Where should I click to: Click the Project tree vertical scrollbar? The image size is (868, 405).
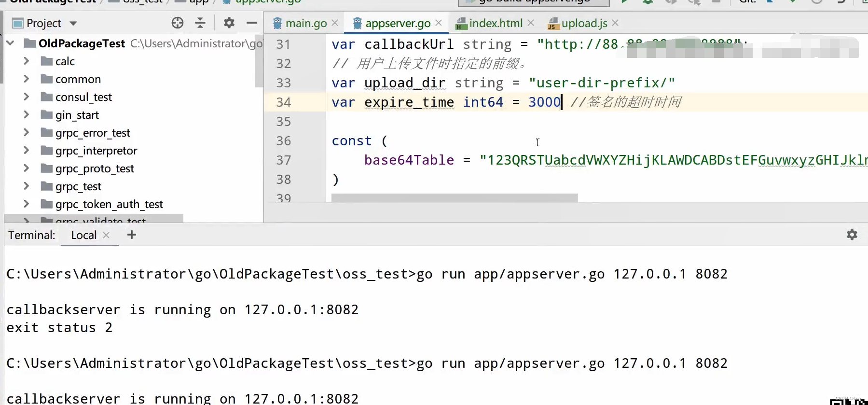point(259,61)
